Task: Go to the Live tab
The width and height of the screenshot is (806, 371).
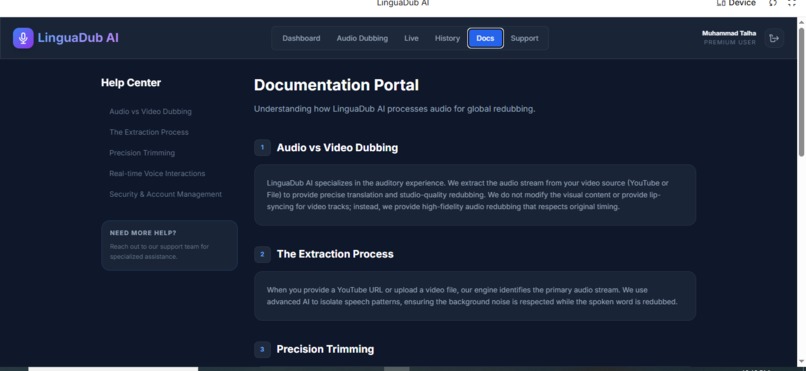Action: [411, 38]
